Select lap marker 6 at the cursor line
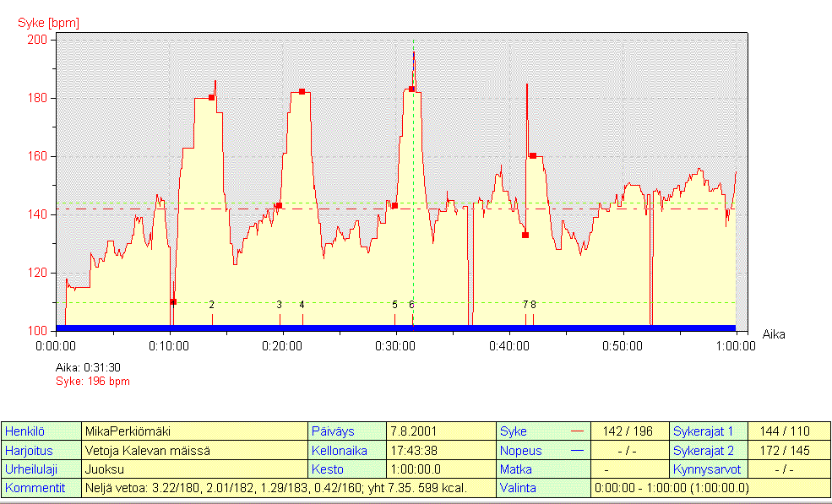Image resolution: width=832 pixels, height=504 pixels. [x=412, y=305]
